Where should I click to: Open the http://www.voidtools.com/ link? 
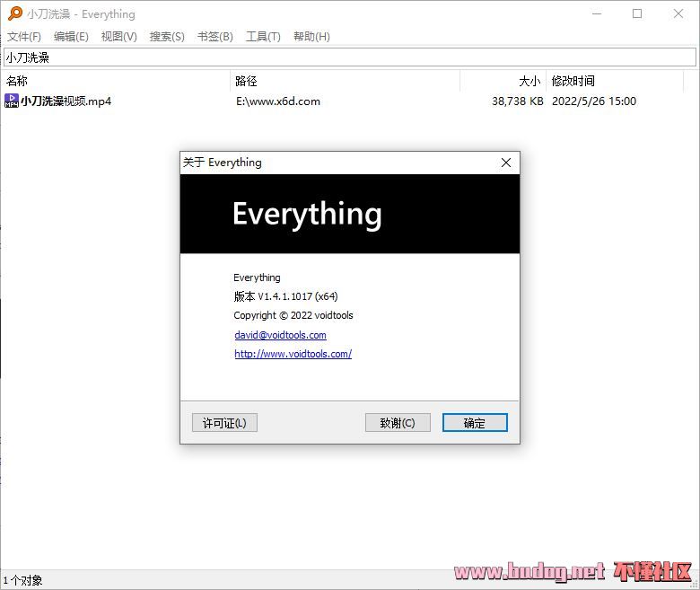tap(293, 354)
